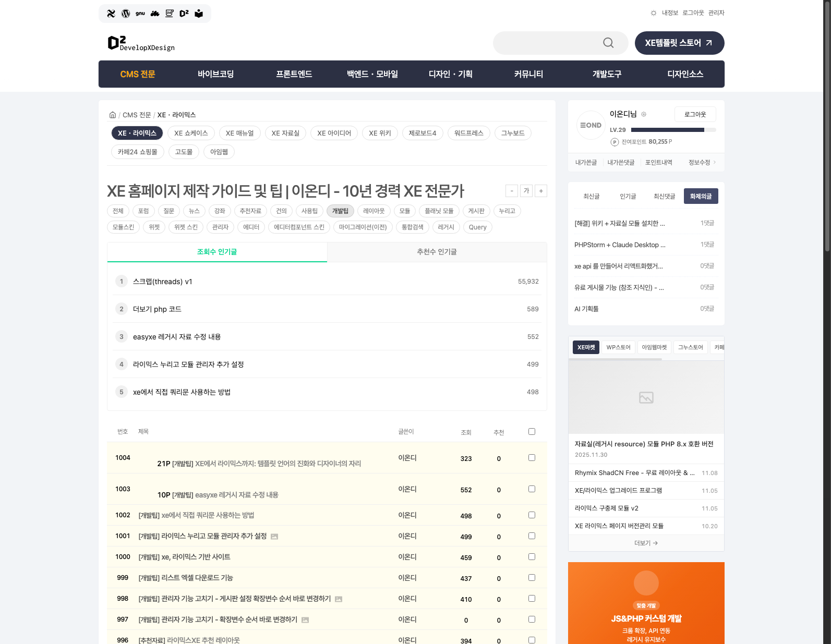Click the P point icon beside 잔여포인트
This screenshot has height=644, width=831.
coord(615,142)
